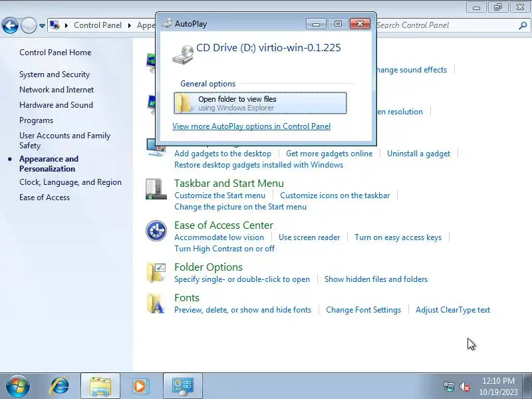Screen dimensions: 532x399
Task: Open the recent pages dropdown arrow
Action: click(42, 26)
